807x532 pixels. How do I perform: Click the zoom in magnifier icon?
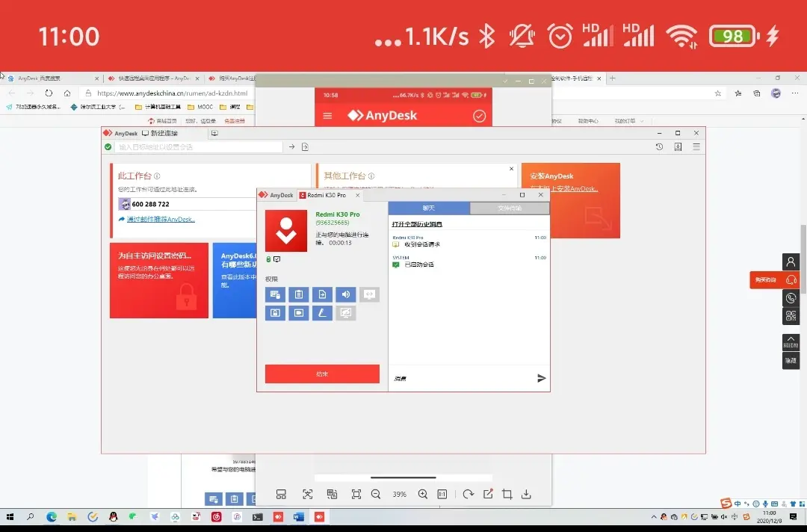422,494
